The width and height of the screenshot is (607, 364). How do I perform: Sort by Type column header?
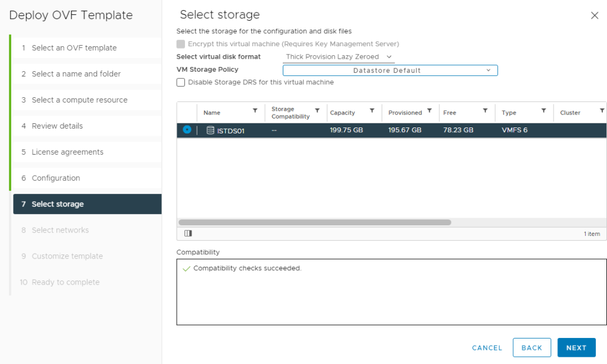pos(509,113)
